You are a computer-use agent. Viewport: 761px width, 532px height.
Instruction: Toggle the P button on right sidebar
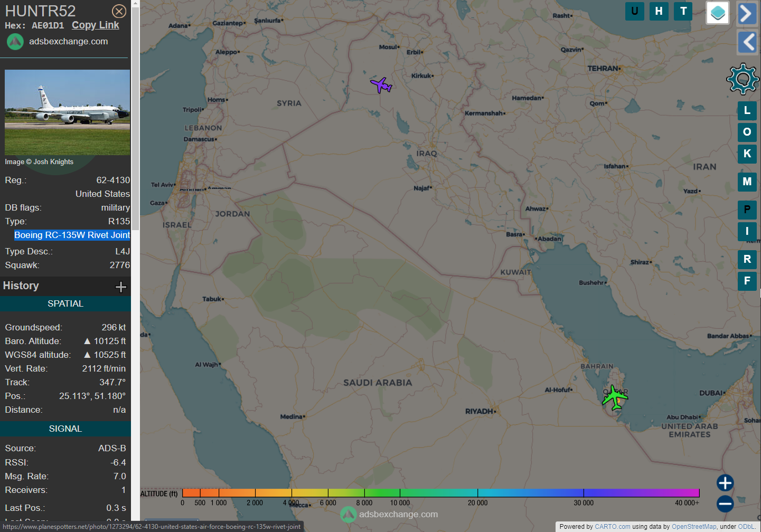click(747, 210)
